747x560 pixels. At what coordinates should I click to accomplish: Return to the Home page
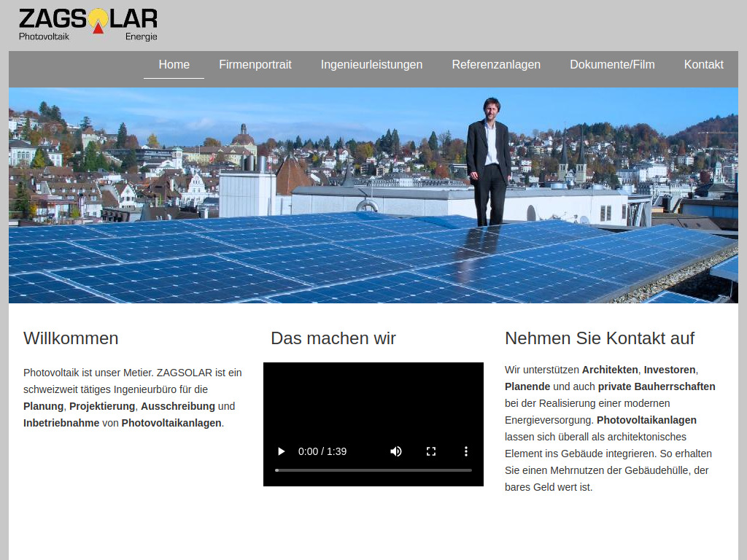pos(174,64)
